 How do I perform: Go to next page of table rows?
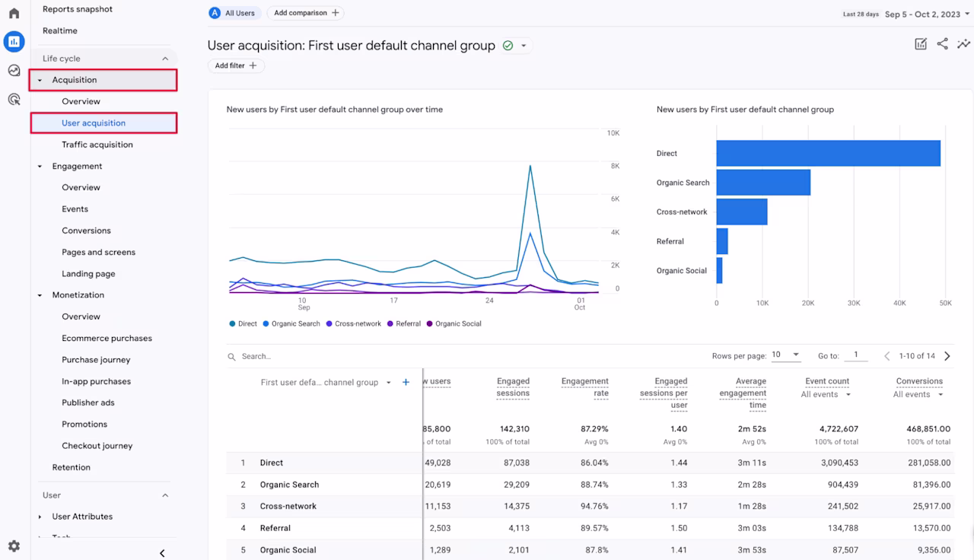click(947, 355)
